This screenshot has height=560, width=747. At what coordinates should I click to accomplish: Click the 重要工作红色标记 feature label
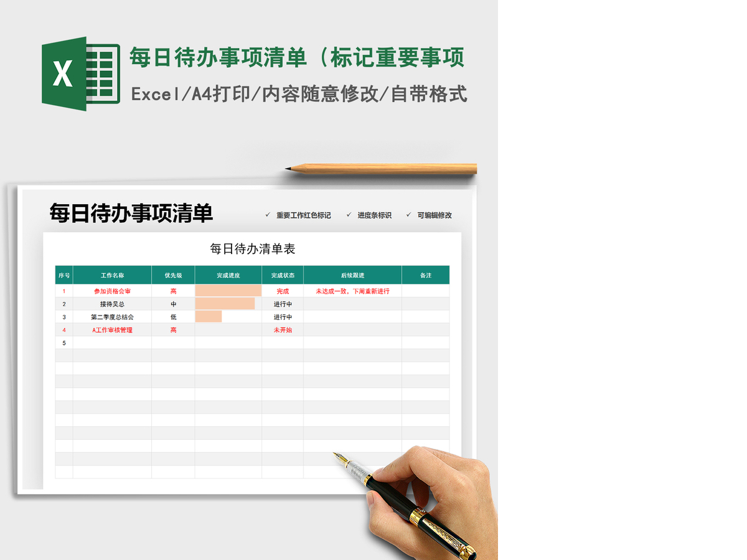(x=304, y=215)
